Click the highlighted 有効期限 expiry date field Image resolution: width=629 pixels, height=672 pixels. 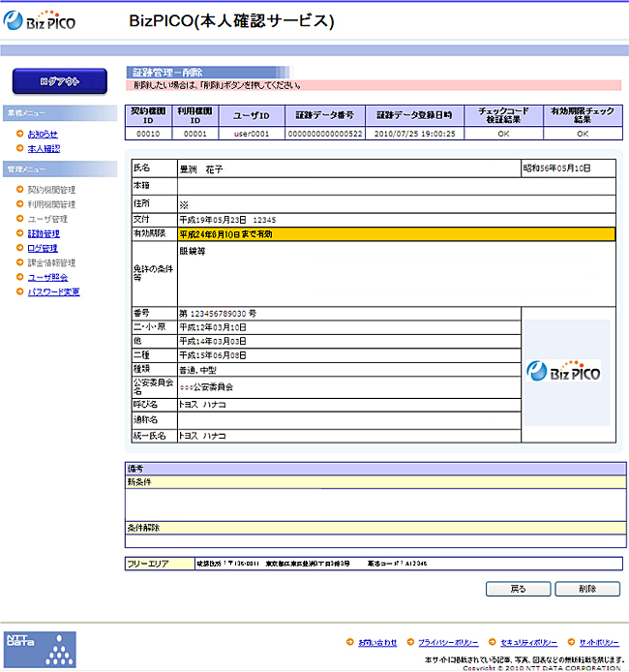click(396, 234)
